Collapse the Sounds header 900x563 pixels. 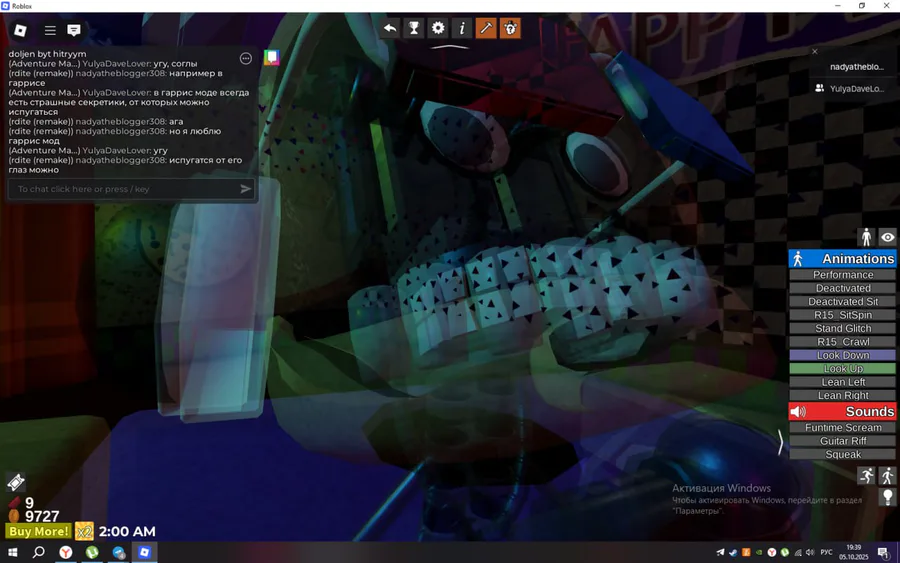(842, 411)
